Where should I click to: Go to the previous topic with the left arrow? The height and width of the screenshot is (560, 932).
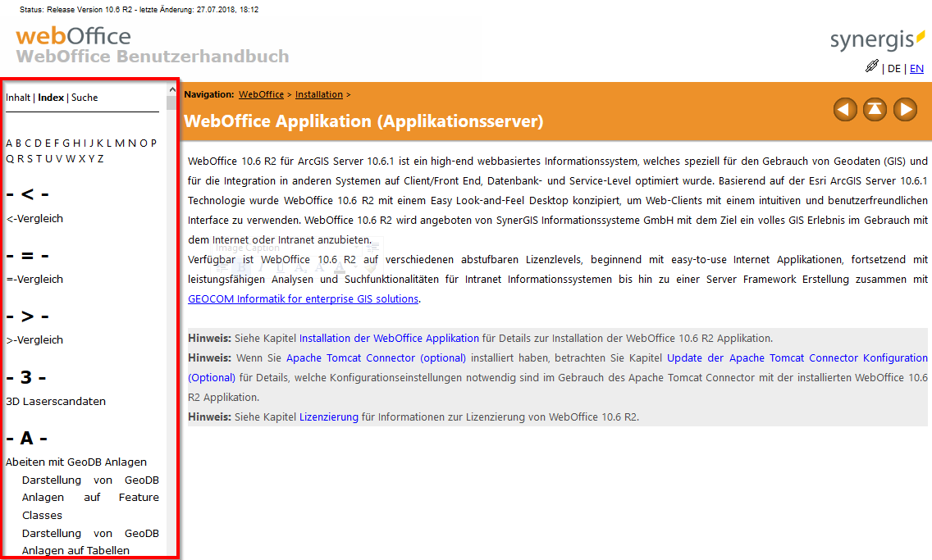(x=845, y=110)
